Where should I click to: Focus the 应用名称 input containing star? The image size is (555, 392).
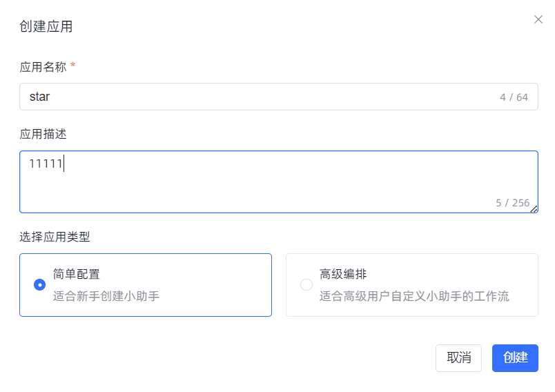[x=255, y=97]
